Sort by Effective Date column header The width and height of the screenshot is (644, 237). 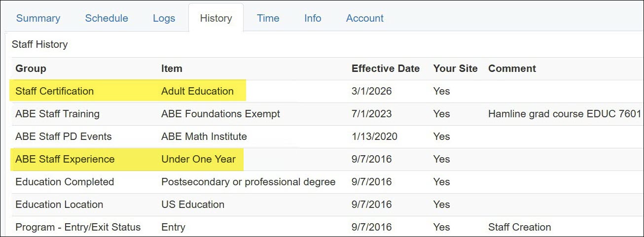pos(386,68)
